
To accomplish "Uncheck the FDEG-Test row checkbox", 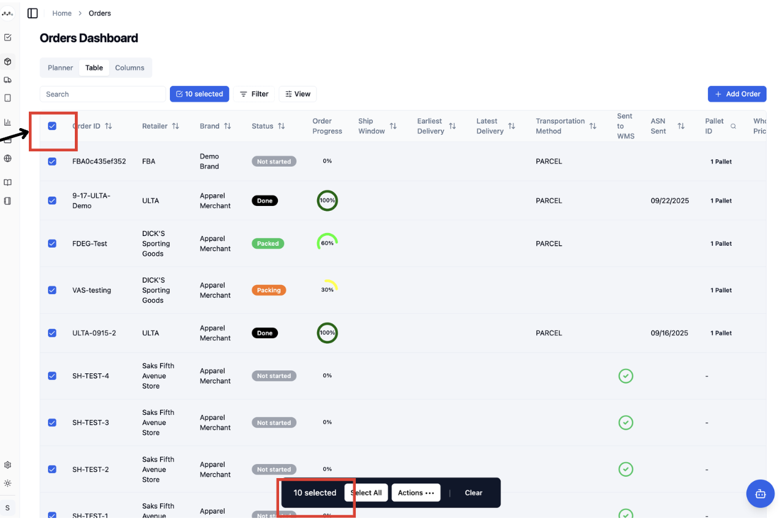I will [x=52, y=243].
